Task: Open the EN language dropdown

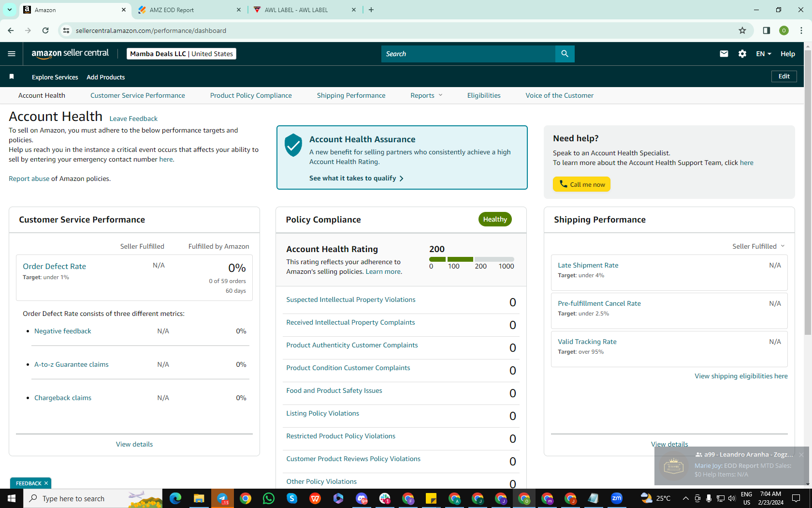Action: [x=764, y=54]
